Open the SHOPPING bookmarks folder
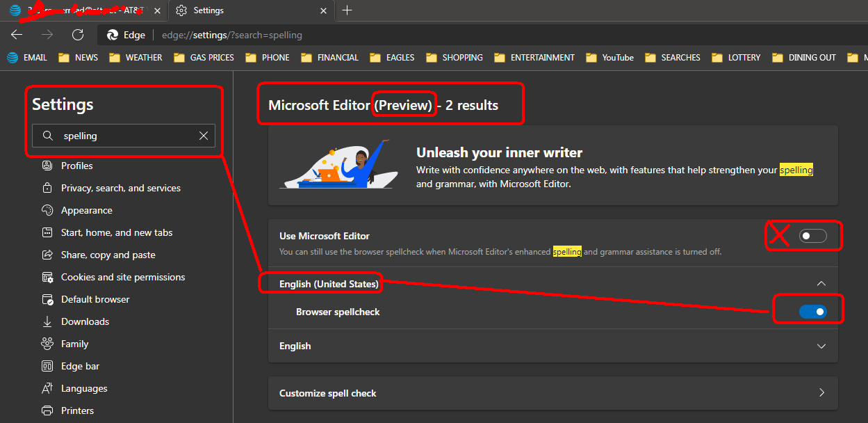 pyautogui.click(x=454, y=58)
